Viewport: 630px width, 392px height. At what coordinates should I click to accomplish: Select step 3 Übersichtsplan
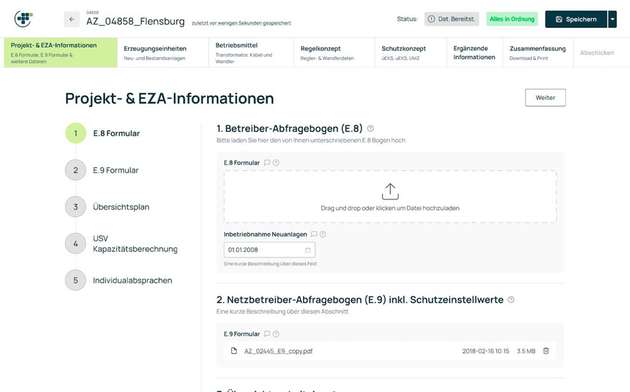107,207
